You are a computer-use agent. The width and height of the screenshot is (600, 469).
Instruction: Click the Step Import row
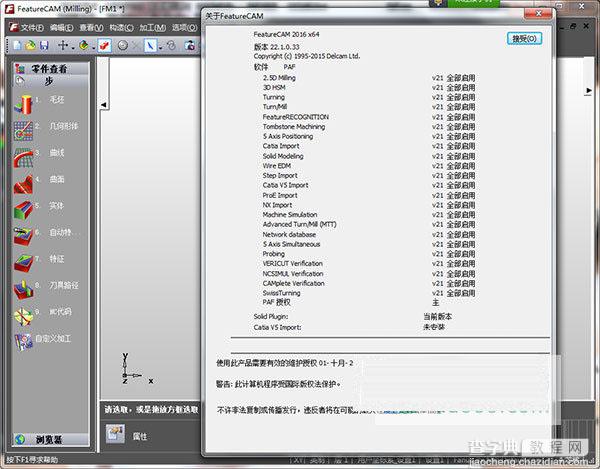369,176
